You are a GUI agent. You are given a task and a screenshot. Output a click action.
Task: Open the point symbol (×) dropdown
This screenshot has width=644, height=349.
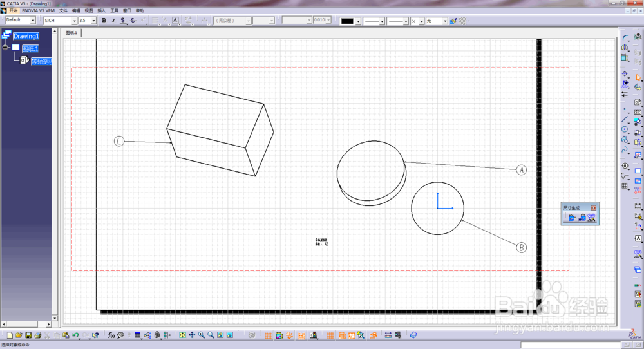(421, 21)
